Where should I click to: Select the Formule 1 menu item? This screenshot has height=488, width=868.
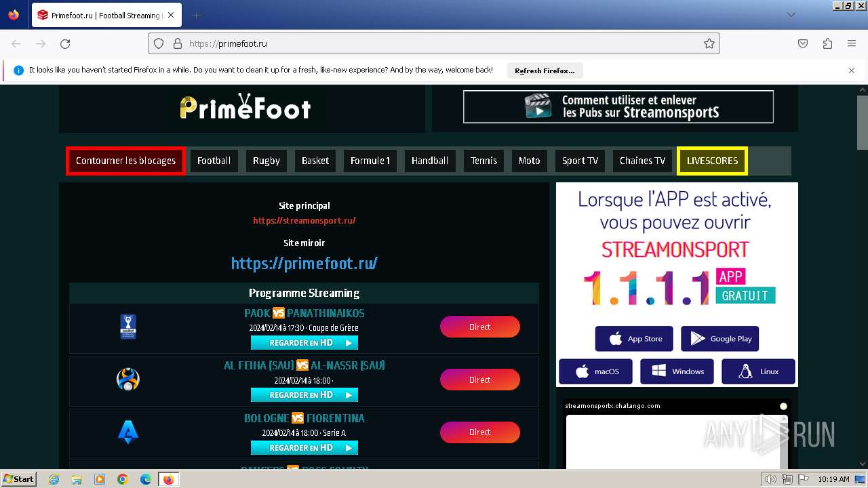pyautogui.click(x=370, y=161)
